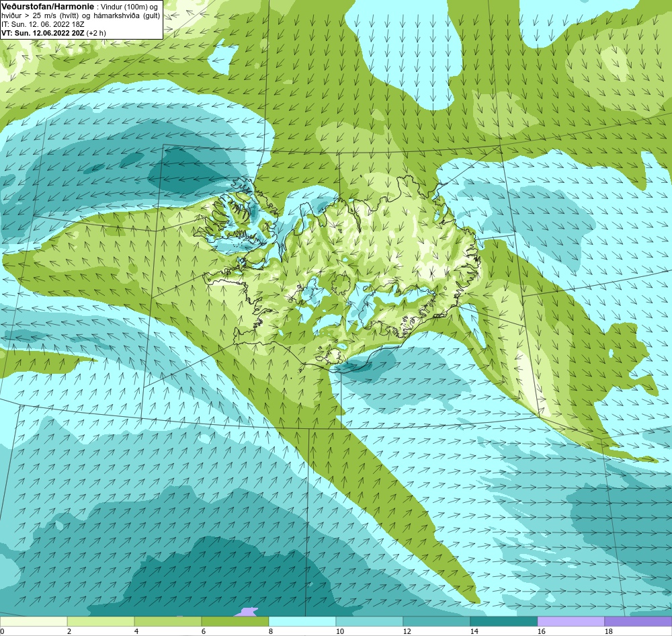Click the 'IT: Sun. 12. 06. 2022 18Z' line
This screenshot has width=672, height=636.
pyautogui.click(x=42, y=24)
